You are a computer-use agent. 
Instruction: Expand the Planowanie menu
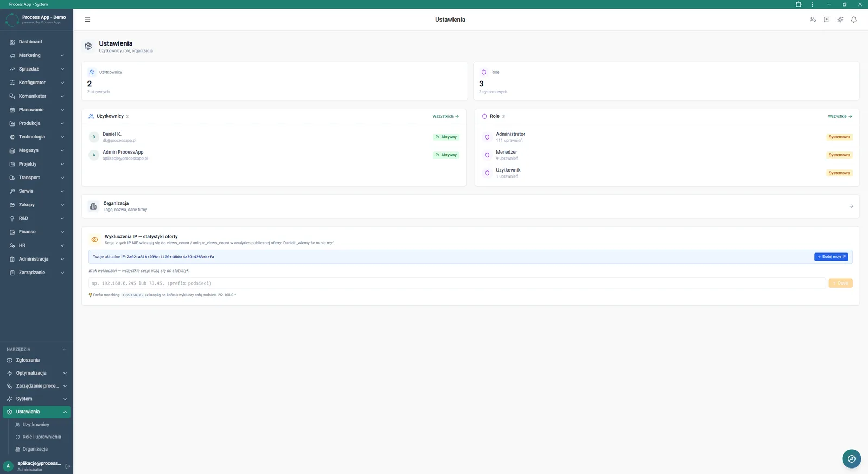coord(36,110)
